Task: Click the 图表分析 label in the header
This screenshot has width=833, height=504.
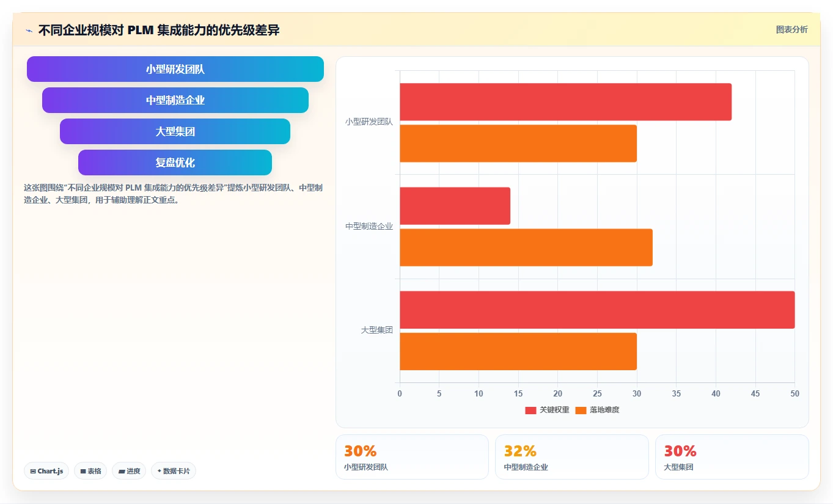Action: [x=791, y=29]
